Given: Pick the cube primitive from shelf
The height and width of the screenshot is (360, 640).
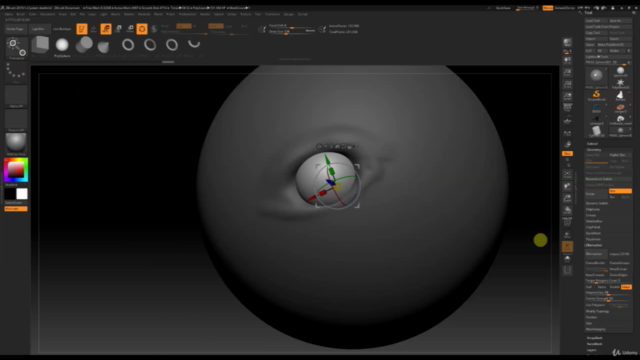Looking at the screenshot, I should click(x=40, y=44).
